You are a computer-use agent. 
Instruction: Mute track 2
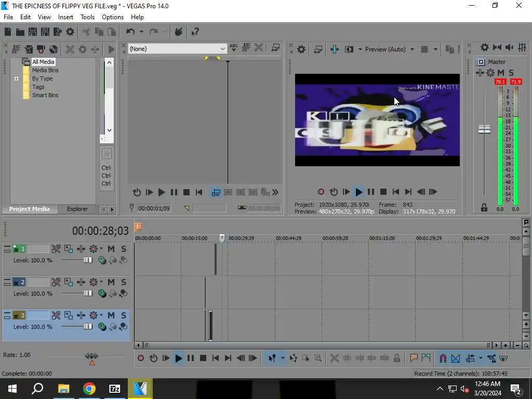pyautogui.click(x=111, y=282)
